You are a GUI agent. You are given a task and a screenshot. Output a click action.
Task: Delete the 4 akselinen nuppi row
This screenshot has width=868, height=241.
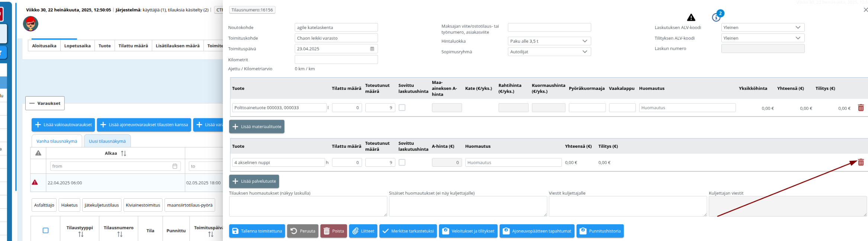click(x=861, y=162)
